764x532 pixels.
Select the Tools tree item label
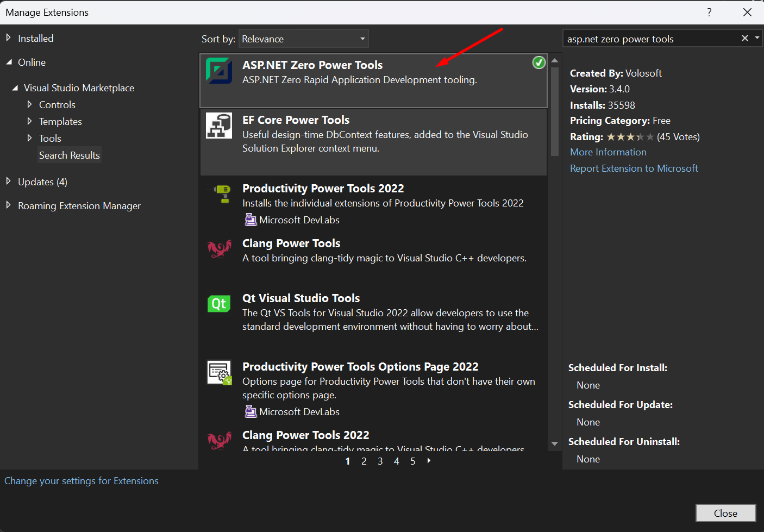pyautogui.click(x=50, y=139)
